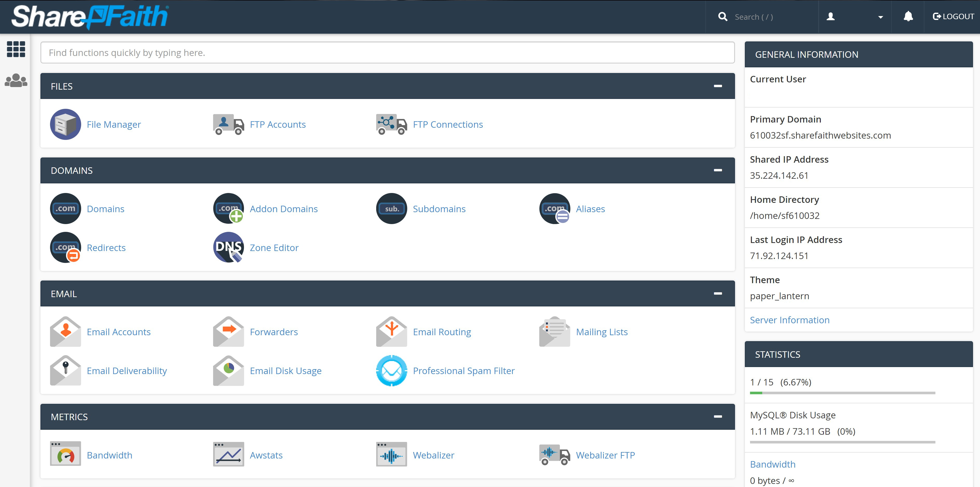Collapse the METRICS section
Viewport: 980px width, 487px height.
click(x=718, y=417)
